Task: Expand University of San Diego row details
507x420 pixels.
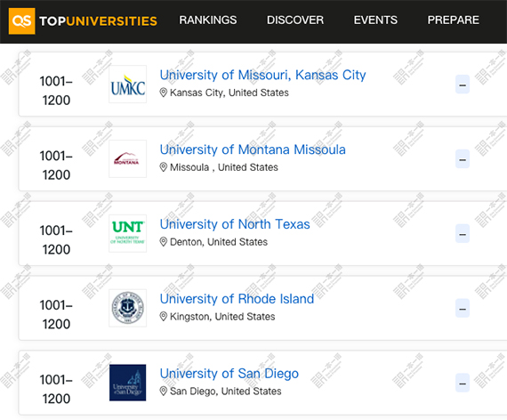Action: point(463,383)
